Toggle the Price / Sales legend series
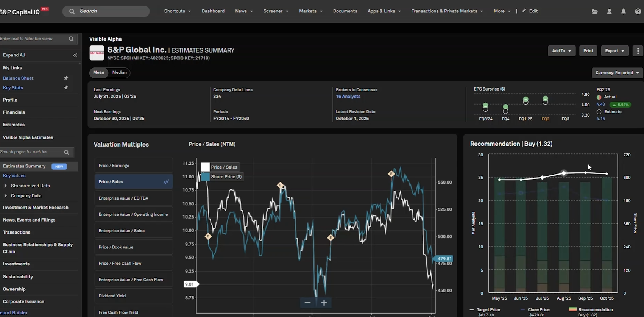Image resolution: width=644 pixels, height=317 pixels. point(220,167)
